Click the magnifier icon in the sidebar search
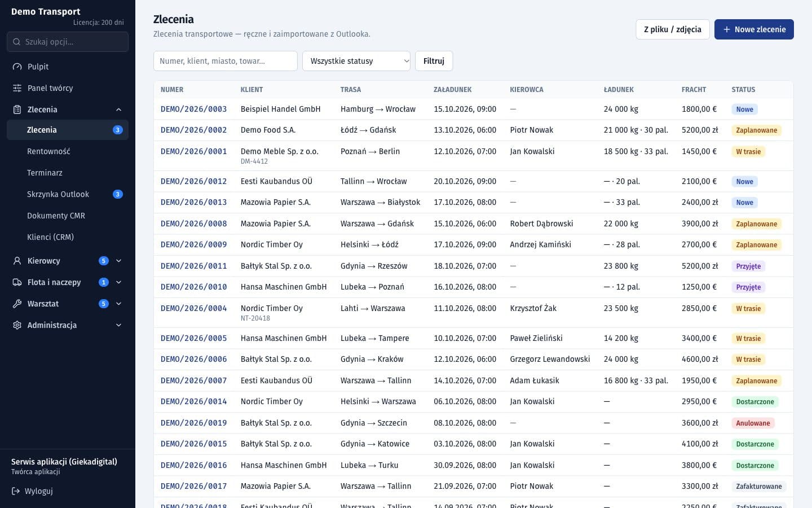Image resolution: width=812 pixels, height=508 pixels. click(17, 42)
